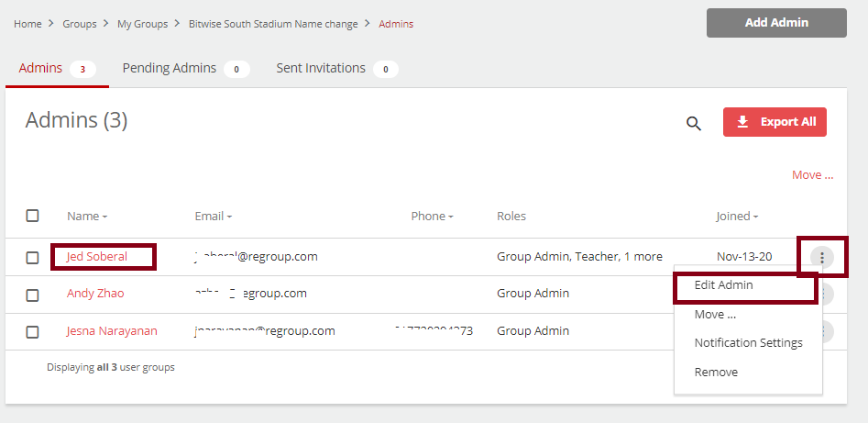This screenshot has width=868, height=423.
Task: Choose Move ... in the context menu
Action: [x=715, y=315]
